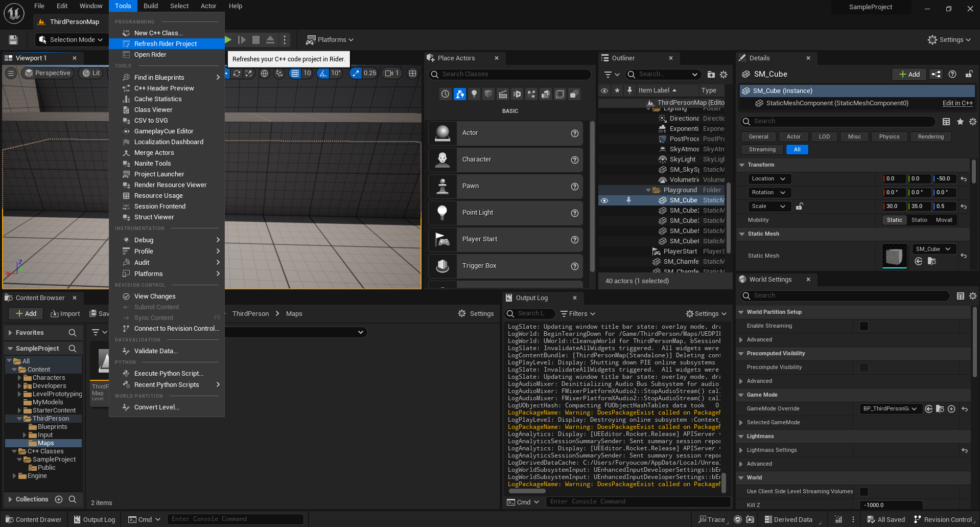Open property matrix table icon in Details

point(946,122)
